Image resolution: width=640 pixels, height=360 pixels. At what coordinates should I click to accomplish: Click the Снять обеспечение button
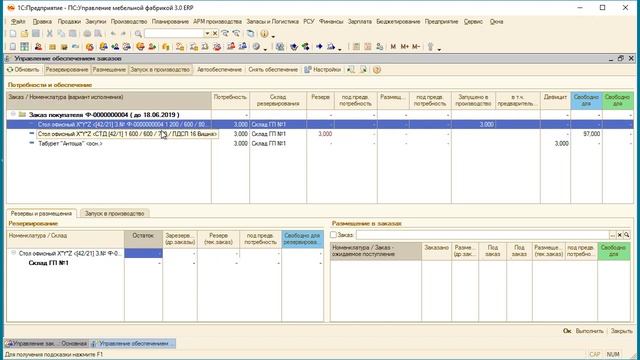(273, 70)
